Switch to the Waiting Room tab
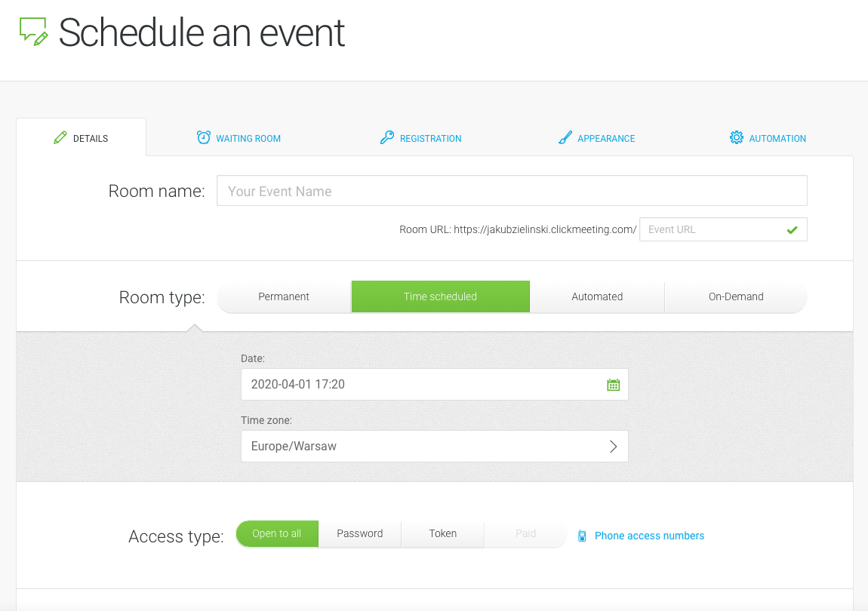The width and height of the screenshot is (868, 611). tap(239, 138)
